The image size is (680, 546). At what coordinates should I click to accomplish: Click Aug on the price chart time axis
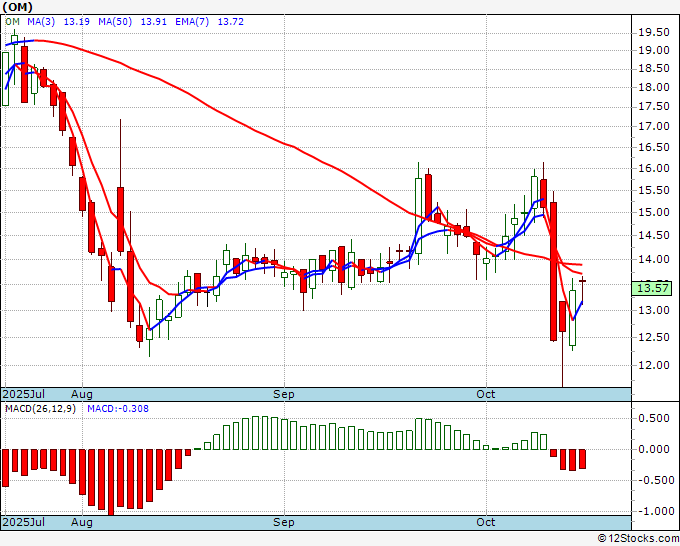click(x=82, y=394)
